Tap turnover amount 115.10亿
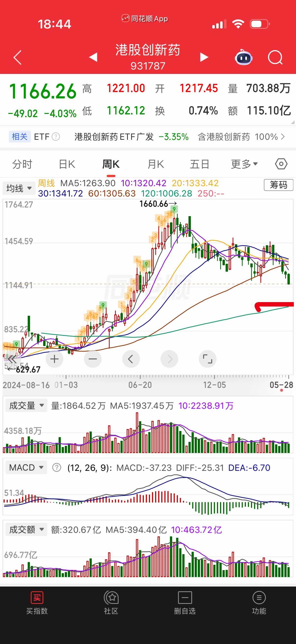The width and height of the screenshot is (296, 644). 269,111
